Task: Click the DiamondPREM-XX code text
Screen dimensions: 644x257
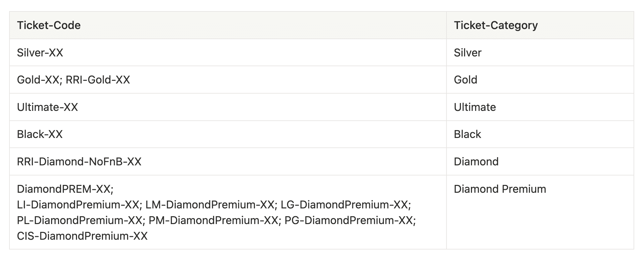Action: pos(65,189)
